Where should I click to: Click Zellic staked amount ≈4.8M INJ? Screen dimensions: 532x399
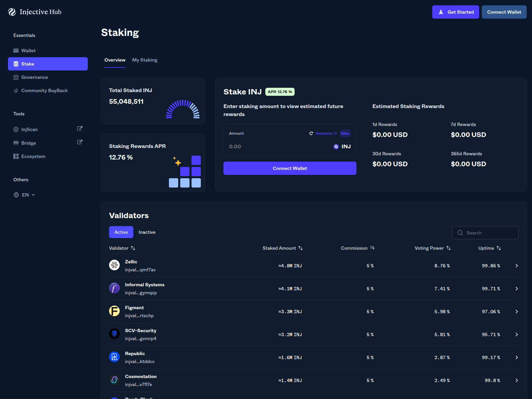coord(290,266)
